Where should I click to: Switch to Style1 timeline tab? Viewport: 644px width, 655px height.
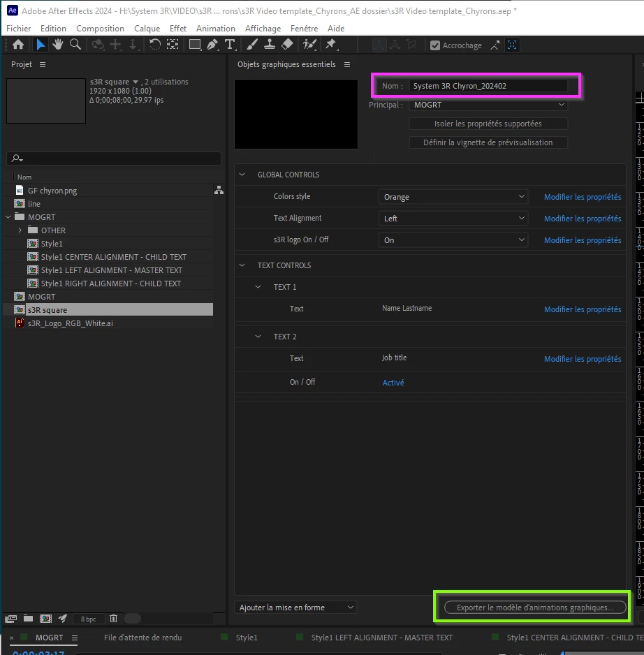click(247, 638)
